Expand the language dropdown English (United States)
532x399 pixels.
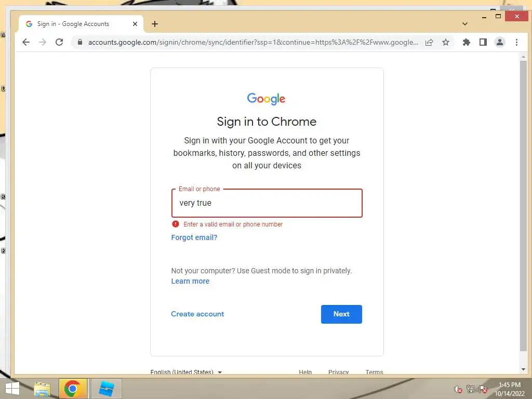[186, 371]
